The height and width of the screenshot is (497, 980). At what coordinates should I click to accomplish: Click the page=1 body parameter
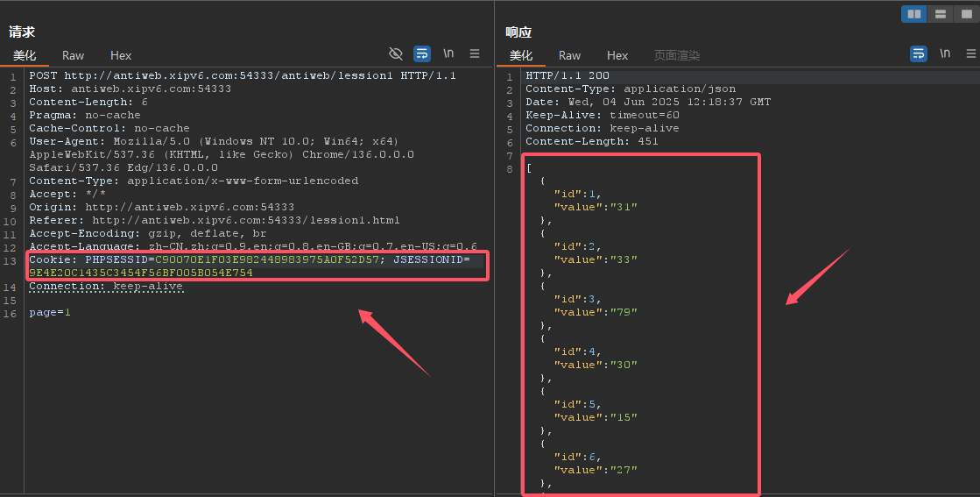click(x=50, y=313)
